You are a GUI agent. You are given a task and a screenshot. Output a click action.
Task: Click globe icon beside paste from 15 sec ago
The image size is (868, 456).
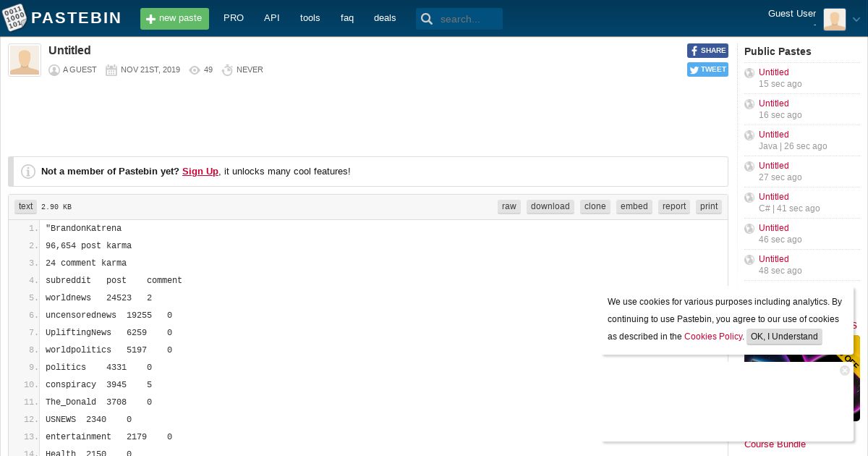pyautogui.click(x=749, y=73)
